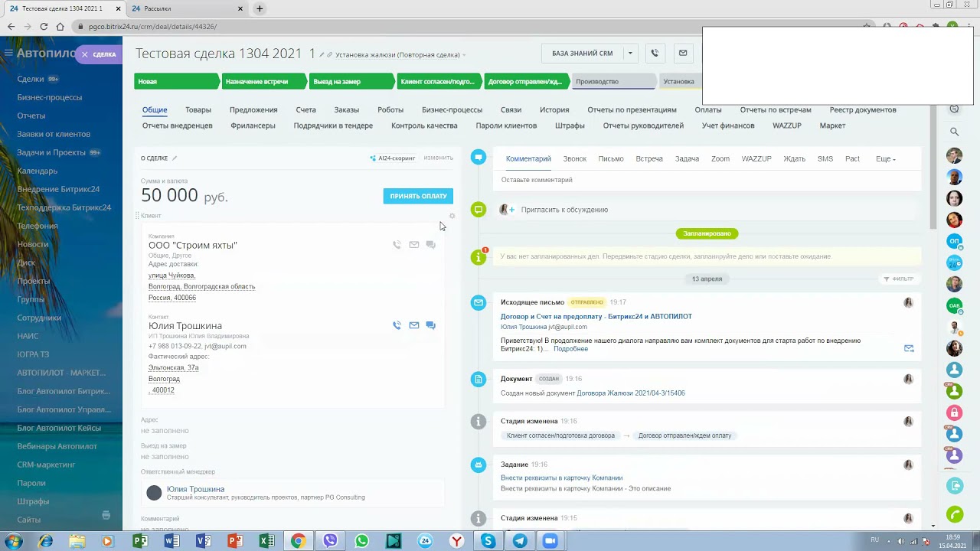Call contact Юлия Трошкина via phone icon
Screen dimensions: 980x551
[397, 325]
